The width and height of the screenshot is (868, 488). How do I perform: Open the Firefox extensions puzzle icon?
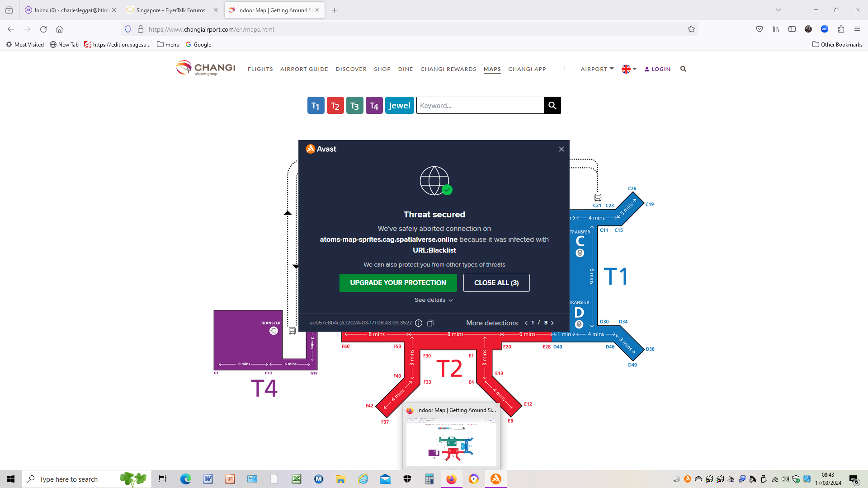(x=841, y=29)
